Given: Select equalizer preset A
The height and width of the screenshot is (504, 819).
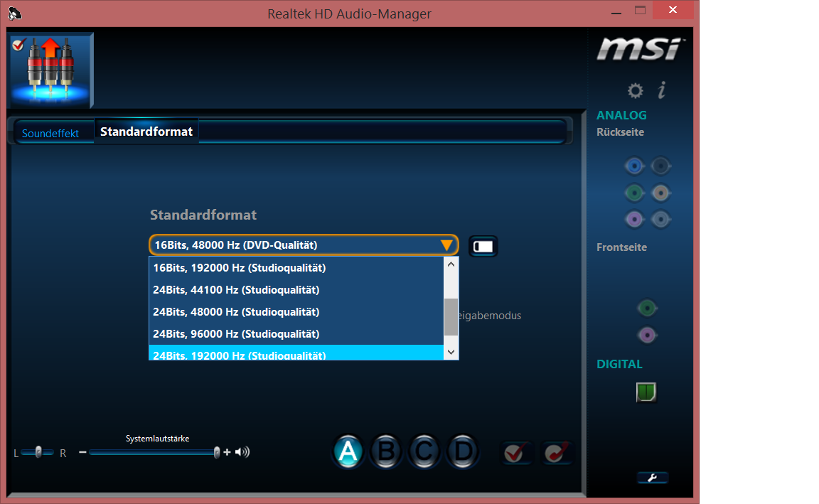Looking at the screenshot, I should (348, 451).
